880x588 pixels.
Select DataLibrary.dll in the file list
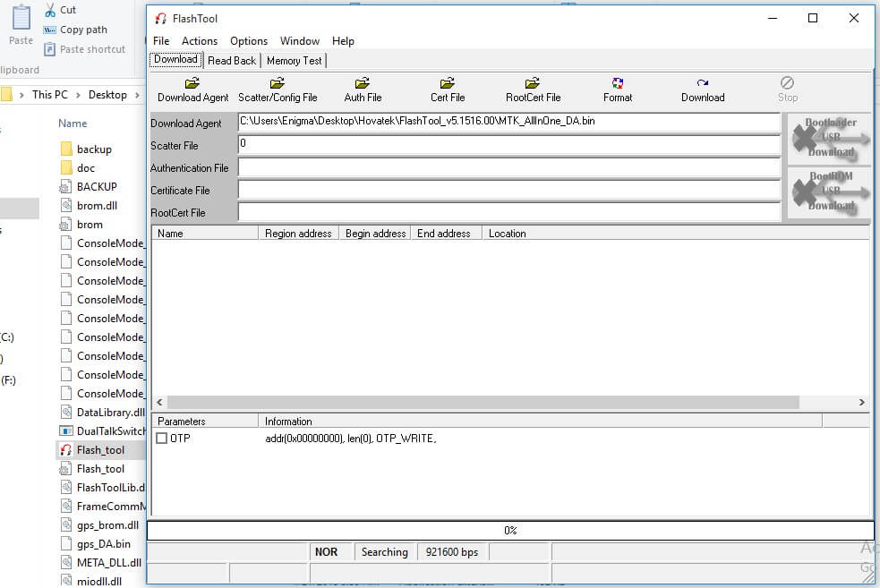click(x=103, y=413)
